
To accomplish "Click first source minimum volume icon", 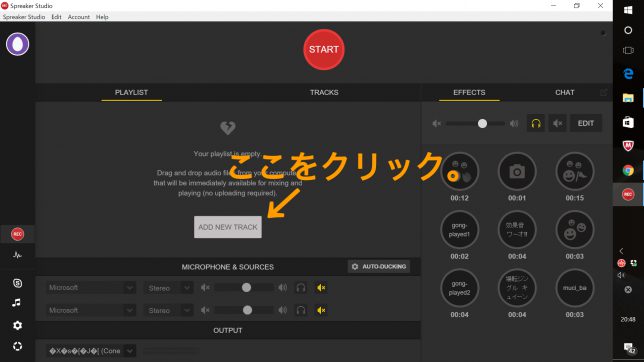I will [205, 288].
